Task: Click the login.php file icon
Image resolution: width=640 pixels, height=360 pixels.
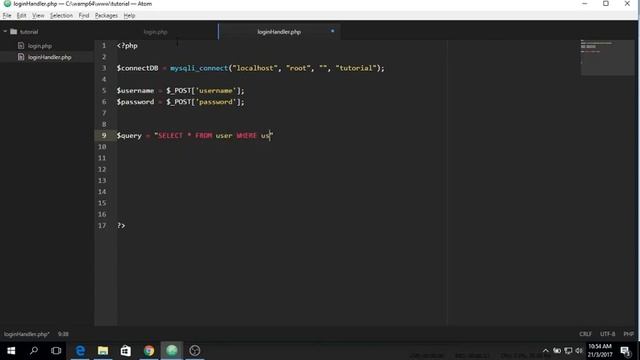Action: [x=21, y=46]
